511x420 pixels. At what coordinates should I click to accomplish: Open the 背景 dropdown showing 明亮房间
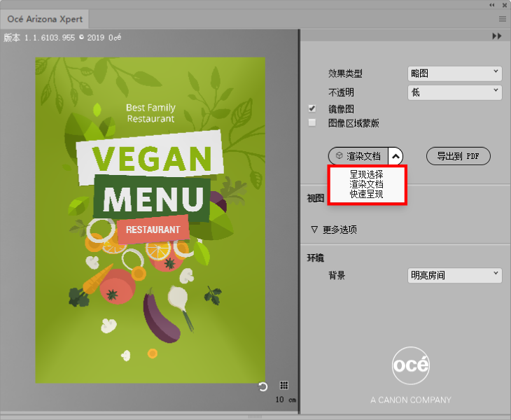[x=455, y=275]
